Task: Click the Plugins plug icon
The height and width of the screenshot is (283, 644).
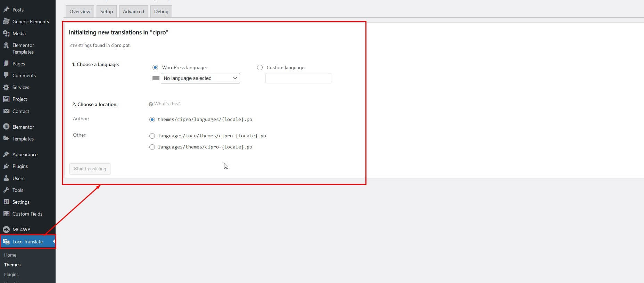Action: (x=6, y=166)
